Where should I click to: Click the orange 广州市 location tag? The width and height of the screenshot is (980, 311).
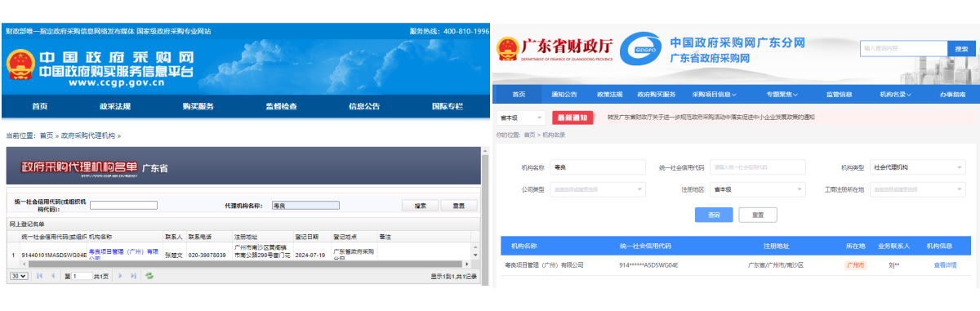pyautogui.click(x=855, y=264)
